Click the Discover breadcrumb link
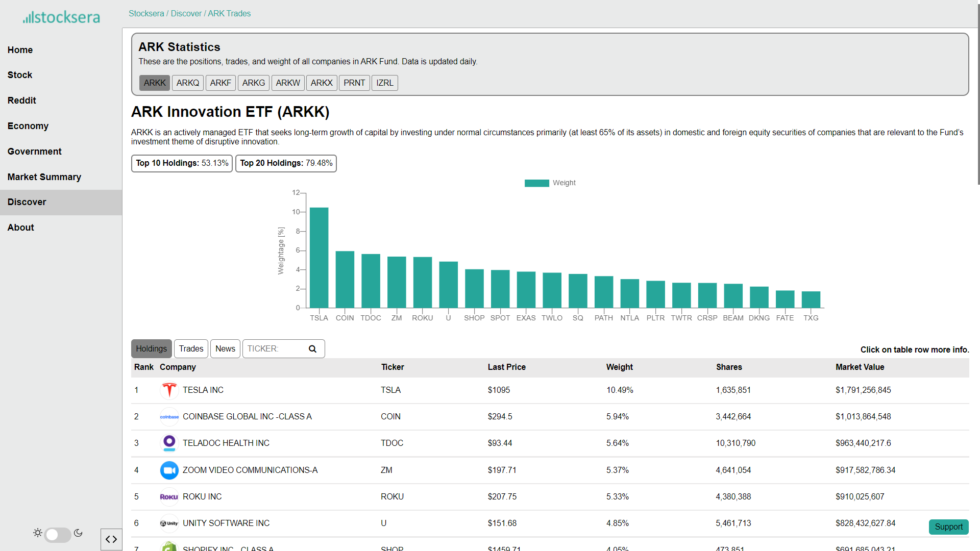980x551 pixels. [x=186, y=14]
